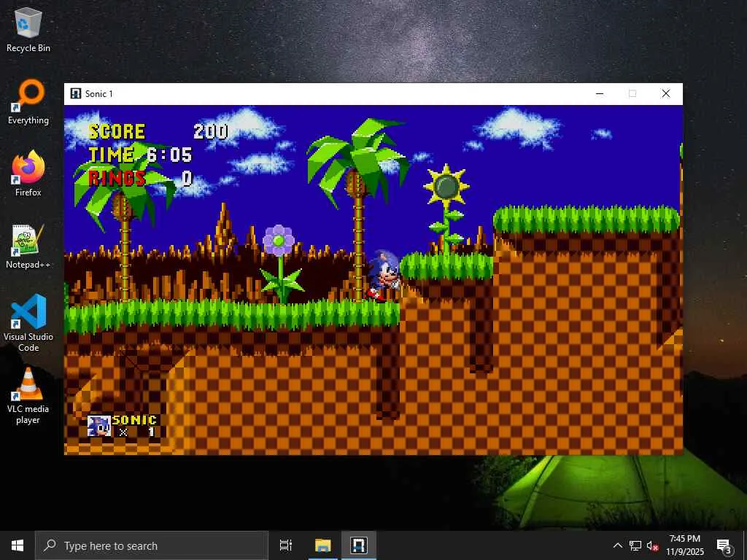Select the Notepad++ desktop shortcut
This screenshot has height=560, width=747.
pos(28,246)
